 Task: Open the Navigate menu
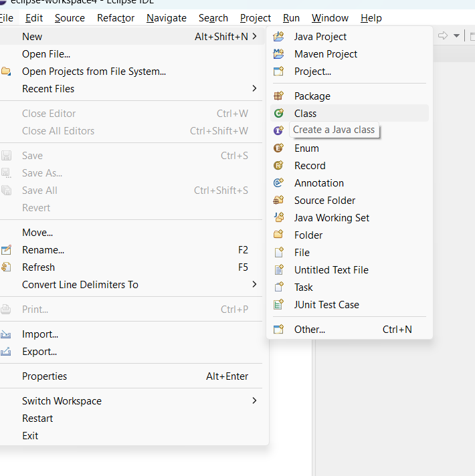[167, 18]
